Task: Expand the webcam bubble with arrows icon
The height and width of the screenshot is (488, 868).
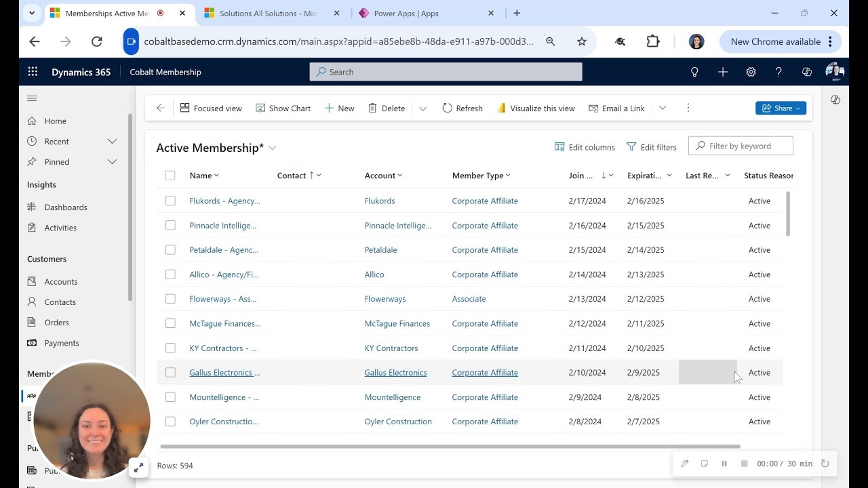Action: (x=138, y=468)
